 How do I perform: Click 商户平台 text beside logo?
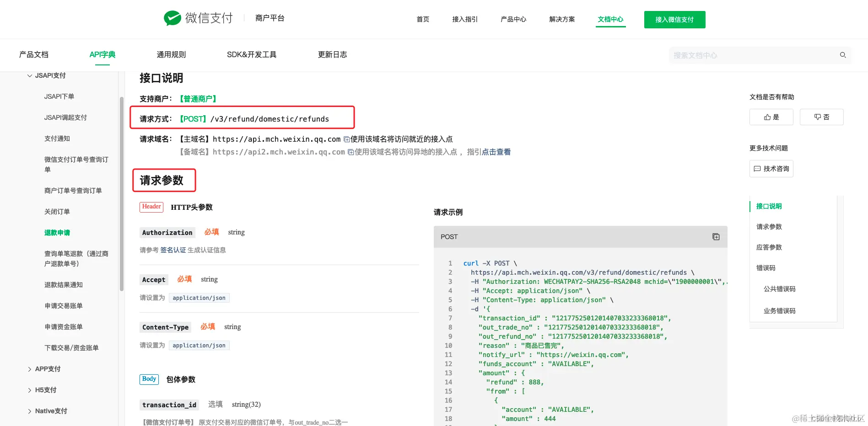tap(270, 18)
